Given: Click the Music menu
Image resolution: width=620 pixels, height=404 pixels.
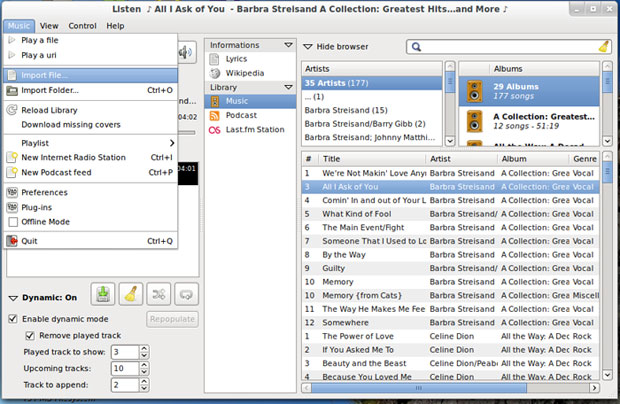Looking at the screenshot, I should (19, 26).
